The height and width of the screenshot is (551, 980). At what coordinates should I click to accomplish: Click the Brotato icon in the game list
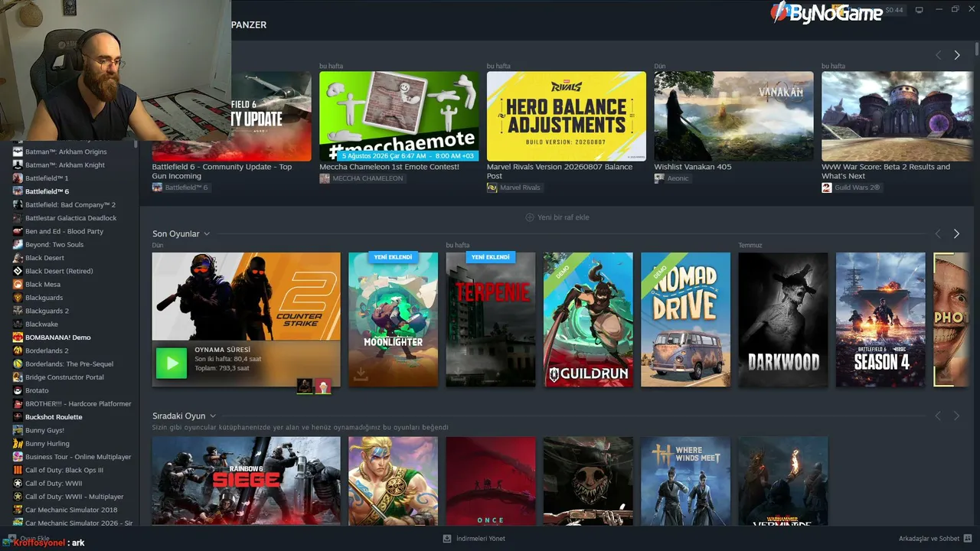[18, 390]
